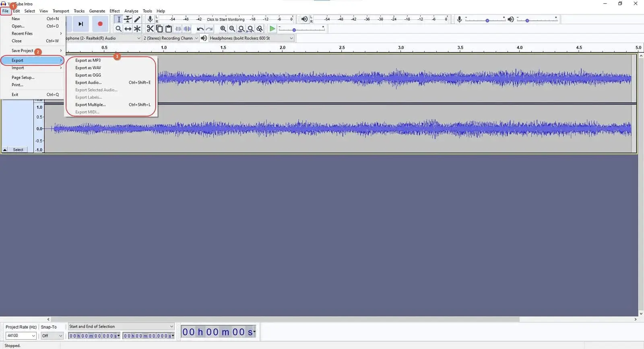644x349 pixels.
Task: Paste using the clipboard icon
Action: (x=169, y=29)
